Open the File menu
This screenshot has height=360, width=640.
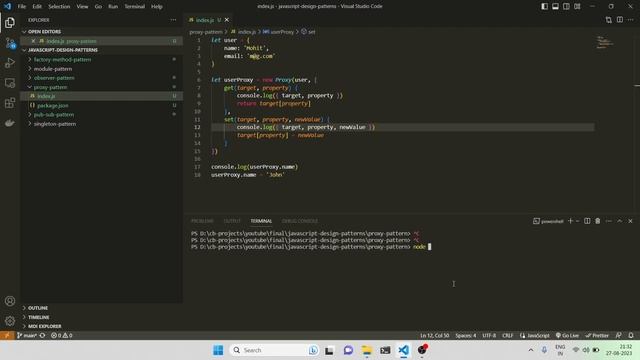click(x=22, y=6)
